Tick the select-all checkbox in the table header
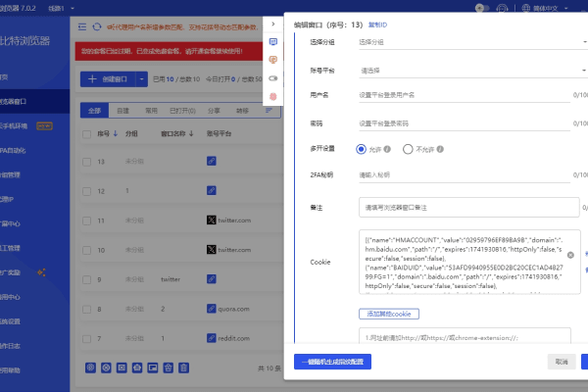 [86, 134]
